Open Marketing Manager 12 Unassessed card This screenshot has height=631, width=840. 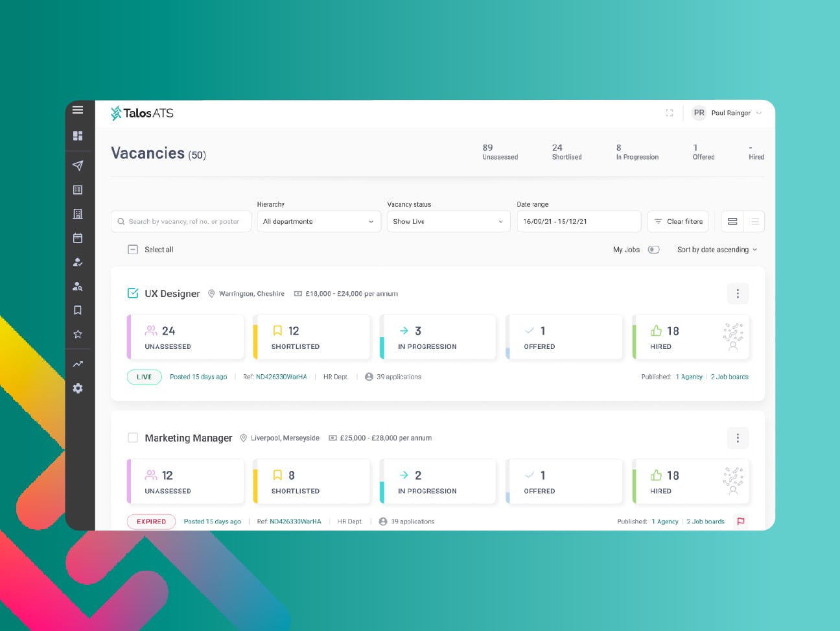[x=185, y=482]
